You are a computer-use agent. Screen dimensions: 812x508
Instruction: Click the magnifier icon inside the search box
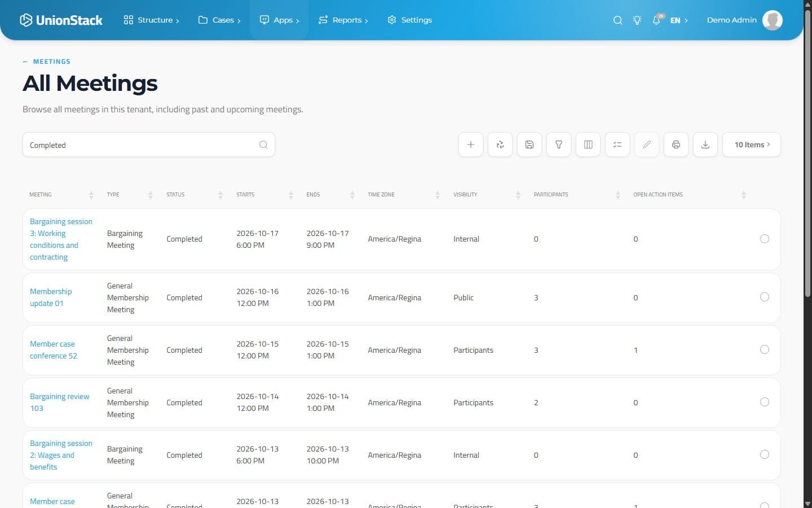pyautogui.click(x=263, y=144)
